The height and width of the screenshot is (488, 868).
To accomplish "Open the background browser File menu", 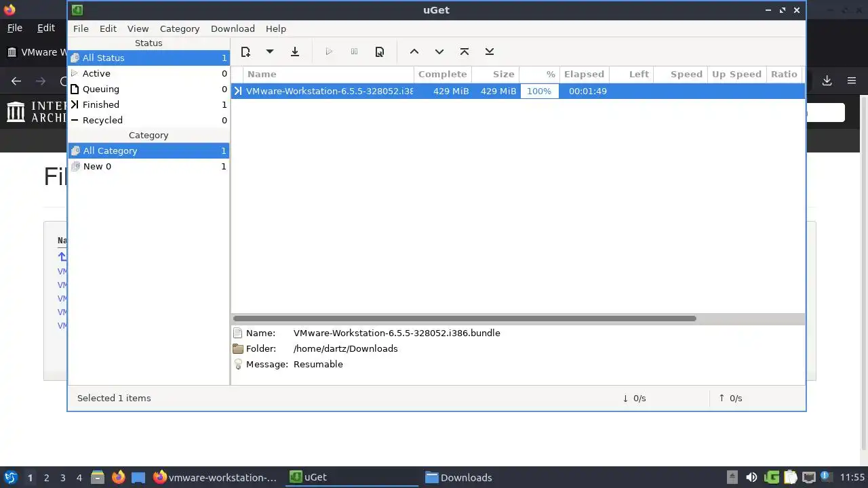I will click(14, 28).
